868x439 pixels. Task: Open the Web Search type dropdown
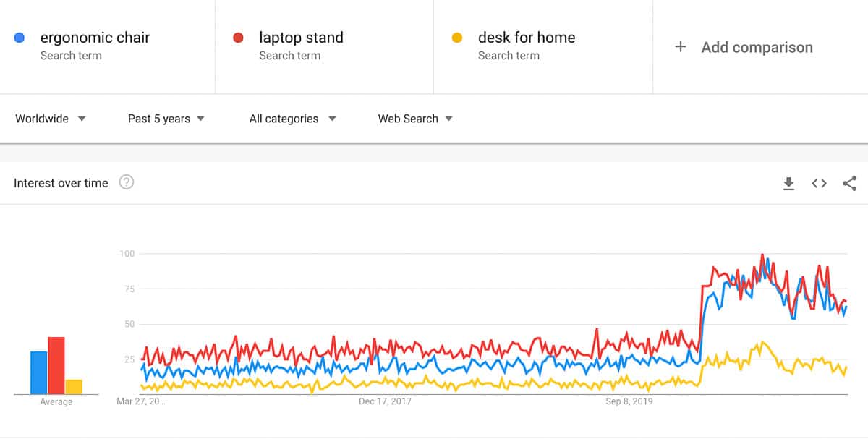(414, 118)
